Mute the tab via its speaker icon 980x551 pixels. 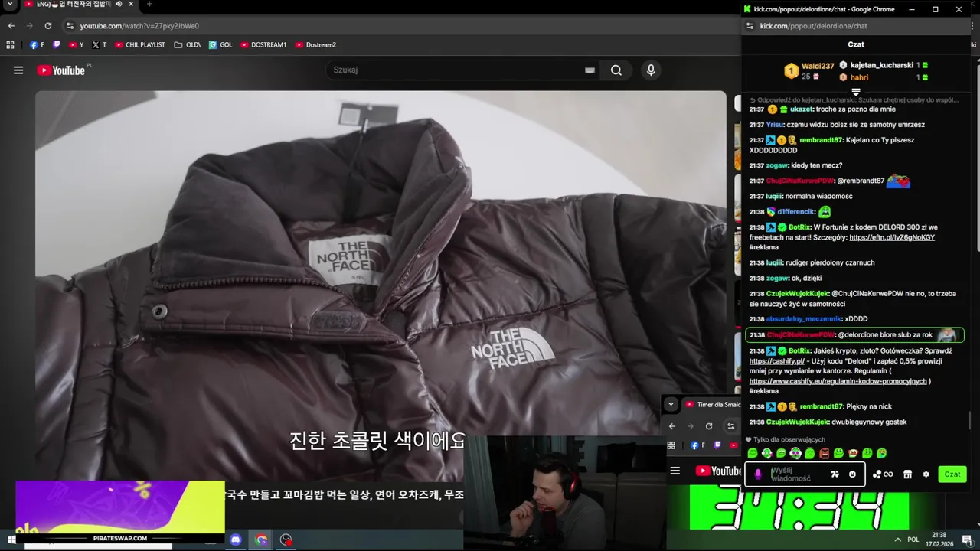[x=119, y=5]
